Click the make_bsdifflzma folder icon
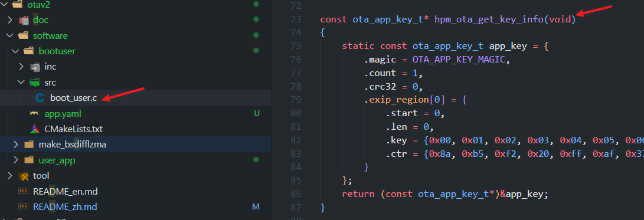Image resolution: width=644 pixels, height=220 pixels. 29,145
